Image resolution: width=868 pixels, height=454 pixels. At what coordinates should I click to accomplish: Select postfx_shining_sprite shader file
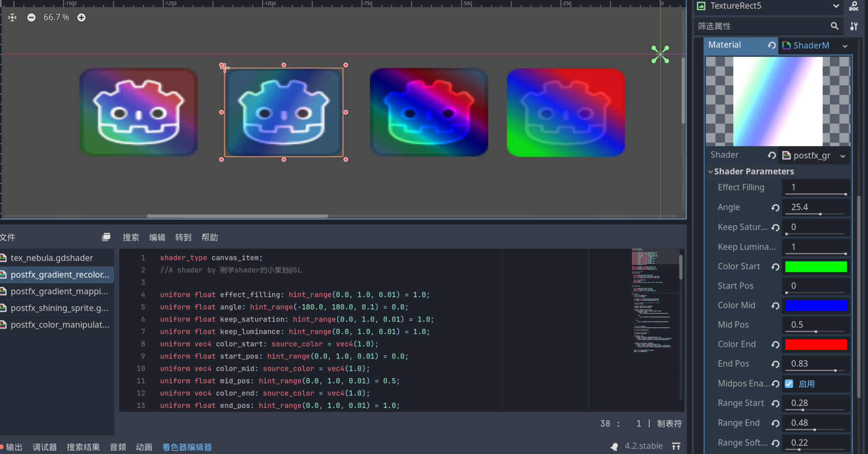click(59, 308)
